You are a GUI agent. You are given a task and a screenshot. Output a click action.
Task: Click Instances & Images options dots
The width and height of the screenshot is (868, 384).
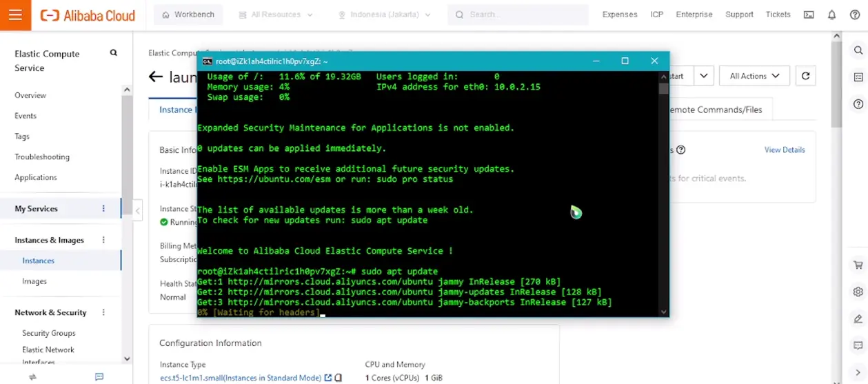tap(104, 240)
